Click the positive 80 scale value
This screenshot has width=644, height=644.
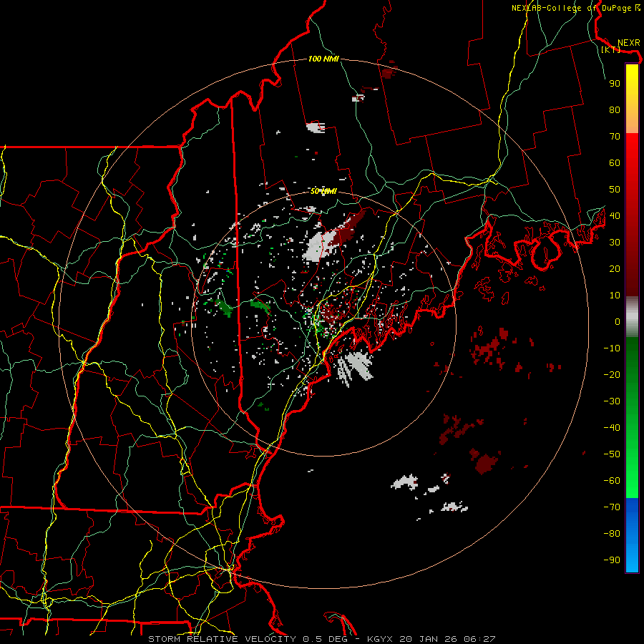[x=615, y=109]
